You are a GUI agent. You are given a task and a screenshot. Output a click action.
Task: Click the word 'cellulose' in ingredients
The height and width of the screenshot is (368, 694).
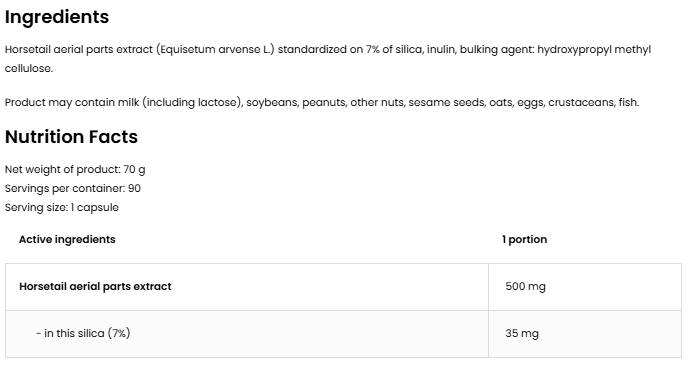pos(29,69)
